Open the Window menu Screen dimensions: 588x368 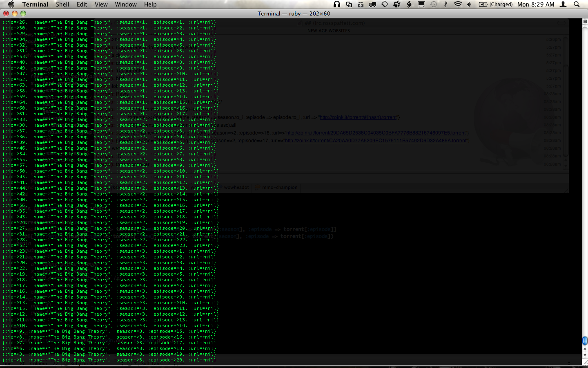click(x=125, y=4)
